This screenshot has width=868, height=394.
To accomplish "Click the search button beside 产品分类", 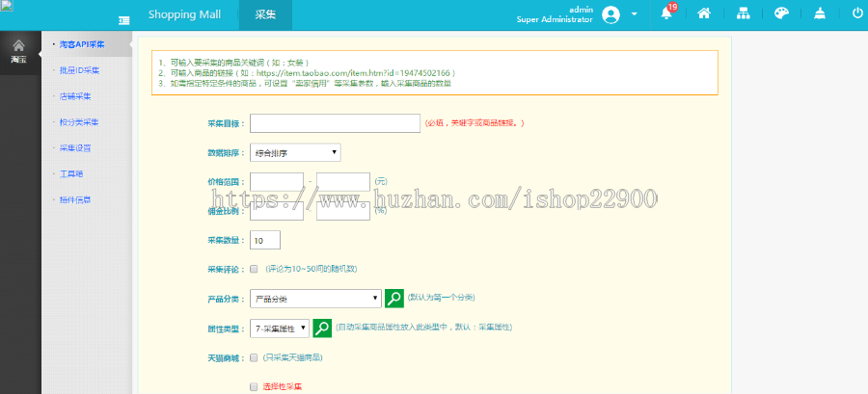I will pos(394,299).
